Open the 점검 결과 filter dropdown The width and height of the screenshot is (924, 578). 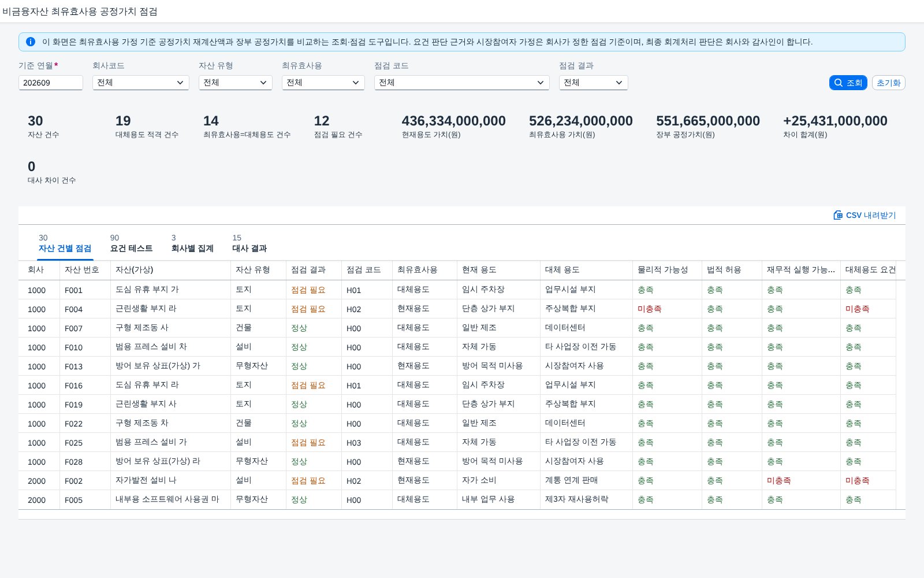[594, 83]
